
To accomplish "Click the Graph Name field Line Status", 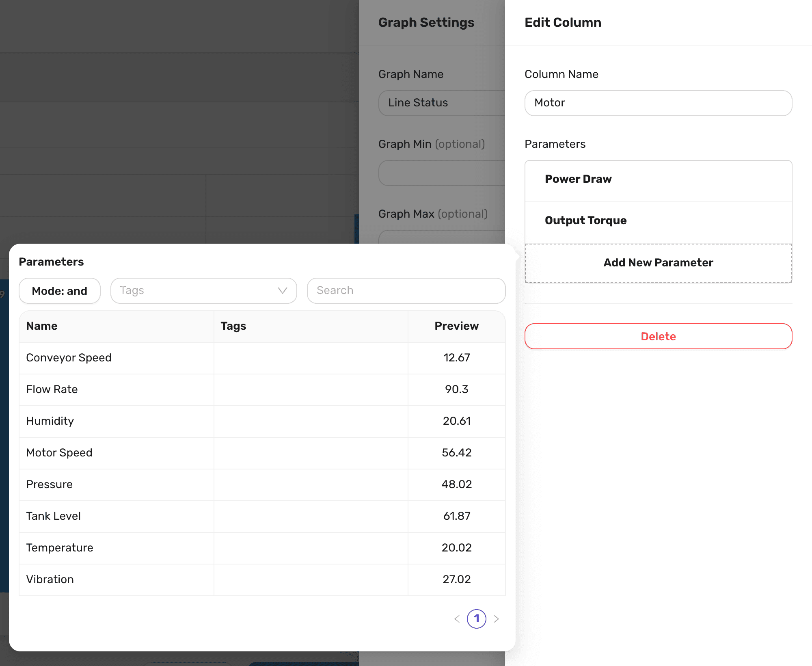I will [x=442, y=103].
